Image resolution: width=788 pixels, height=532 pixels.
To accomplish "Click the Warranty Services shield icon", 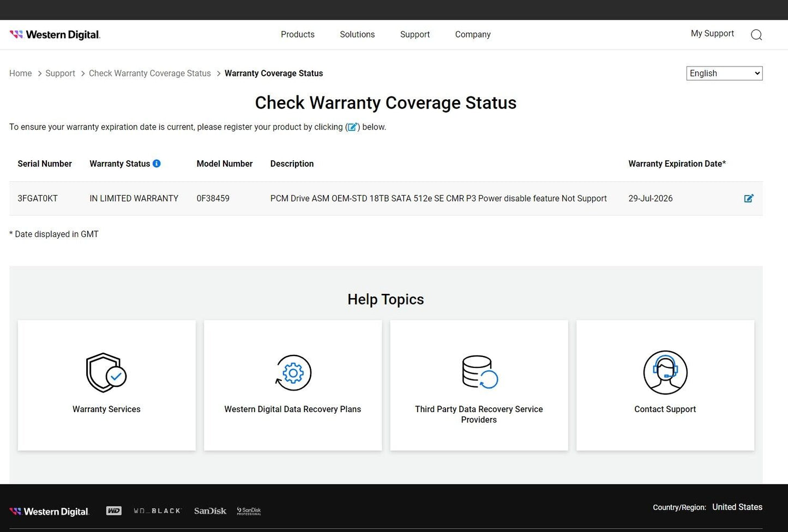I will (106, 373).
